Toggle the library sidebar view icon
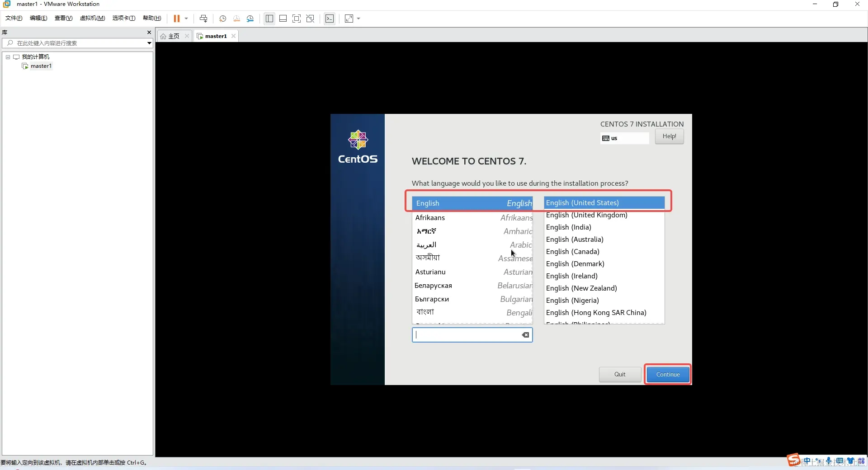This screenshot has height=470, width=868. coord(269,19)
